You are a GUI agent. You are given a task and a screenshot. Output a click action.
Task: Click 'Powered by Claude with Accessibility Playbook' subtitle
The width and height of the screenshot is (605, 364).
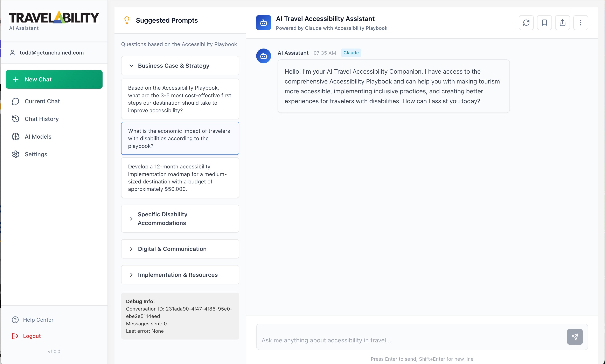point(332,28)
